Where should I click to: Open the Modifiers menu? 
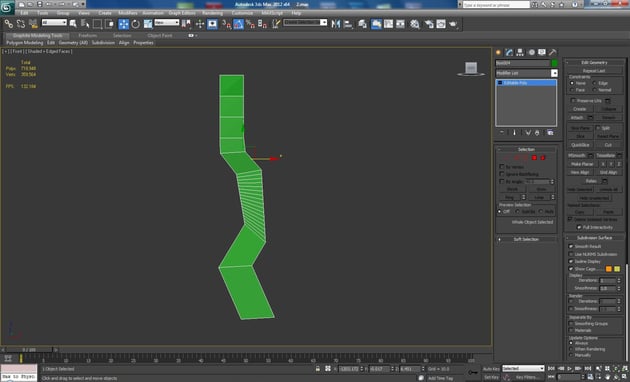(128, 13)
